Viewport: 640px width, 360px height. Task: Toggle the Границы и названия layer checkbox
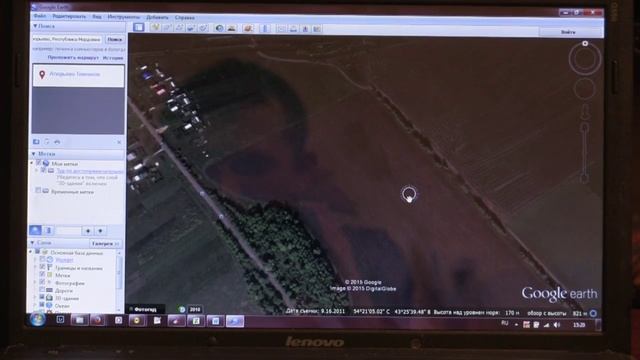click(x=42, y=267)
